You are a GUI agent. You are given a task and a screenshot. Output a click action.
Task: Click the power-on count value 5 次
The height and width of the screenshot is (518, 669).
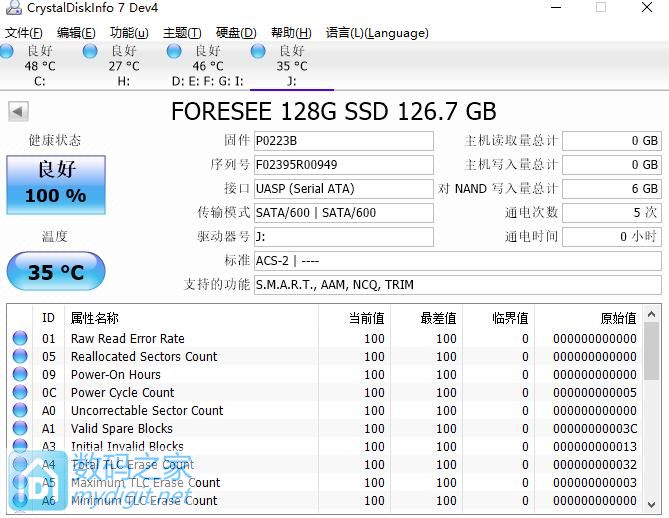612,212
